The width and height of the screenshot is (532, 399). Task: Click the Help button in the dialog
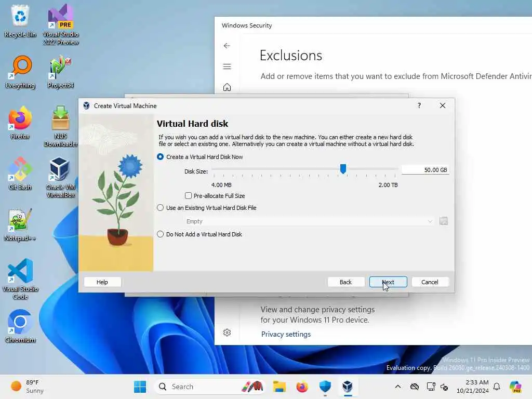pos(102,282)
